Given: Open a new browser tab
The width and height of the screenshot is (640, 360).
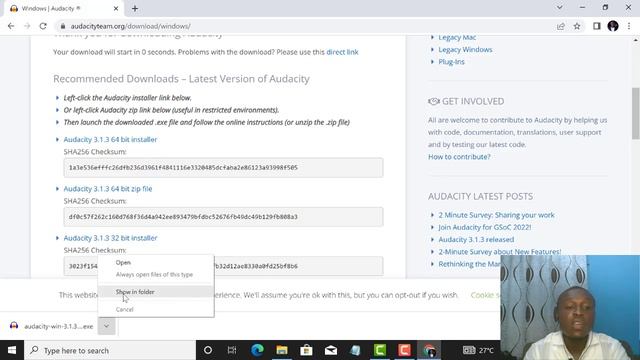Looking at the screenshot, I should pos(135,8).
